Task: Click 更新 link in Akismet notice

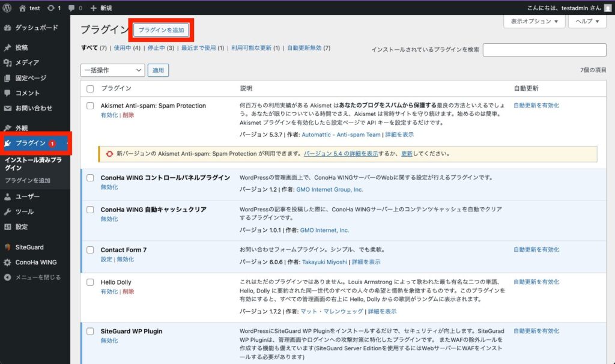Action: click(407, 154)
